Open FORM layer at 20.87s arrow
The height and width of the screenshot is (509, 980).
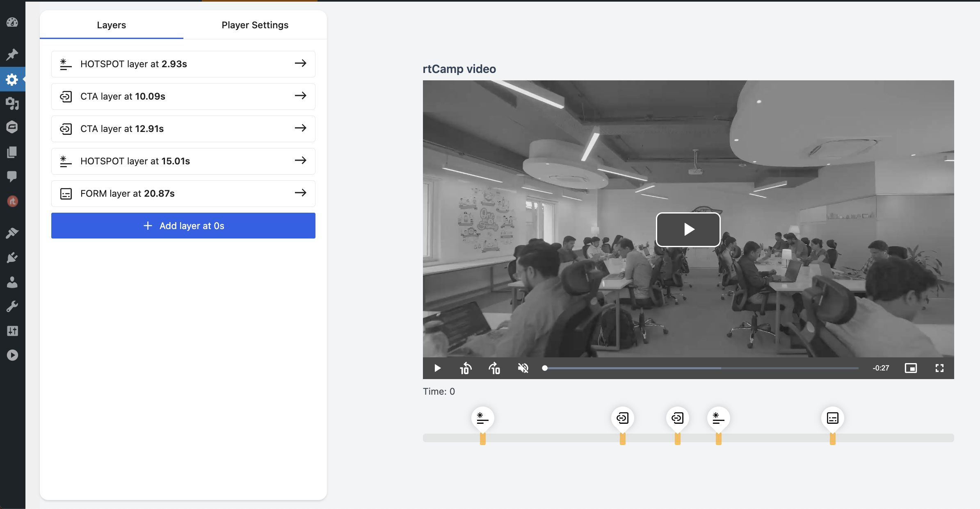click(300, 193)
